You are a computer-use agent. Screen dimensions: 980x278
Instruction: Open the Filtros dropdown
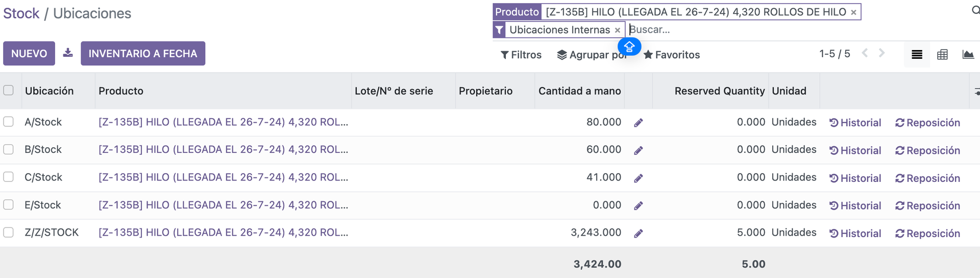521,55
